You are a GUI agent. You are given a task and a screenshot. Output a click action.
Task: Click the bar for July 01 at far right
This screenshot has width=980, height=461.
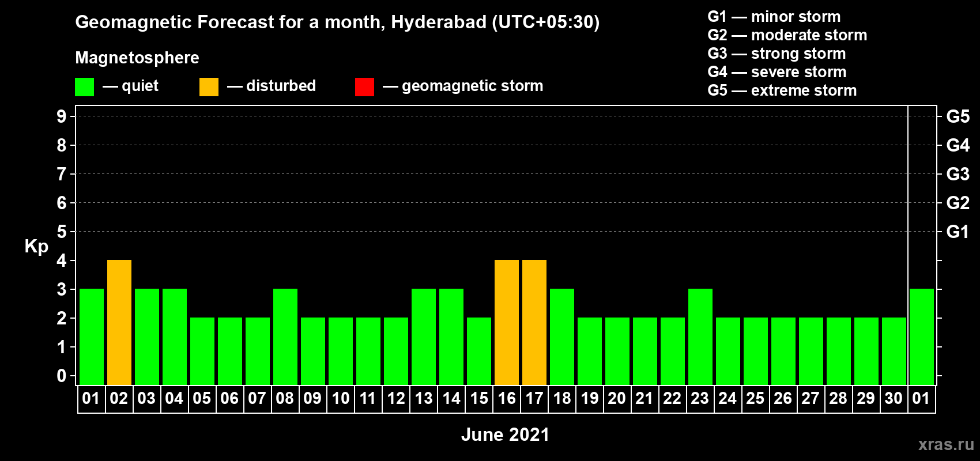coord(922,337)
